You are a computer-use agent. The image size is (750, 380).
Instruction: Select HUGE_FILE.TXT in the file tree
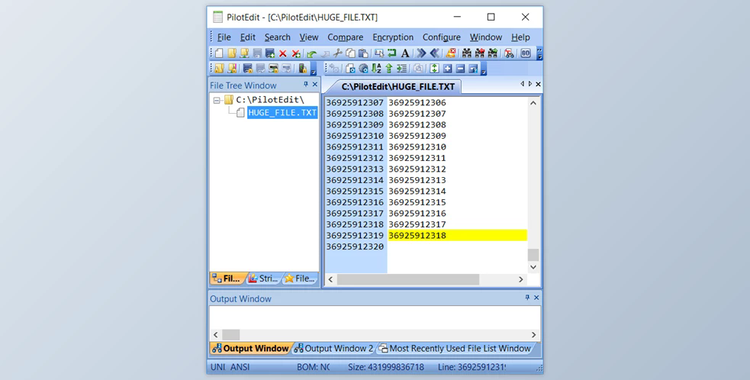282,113
